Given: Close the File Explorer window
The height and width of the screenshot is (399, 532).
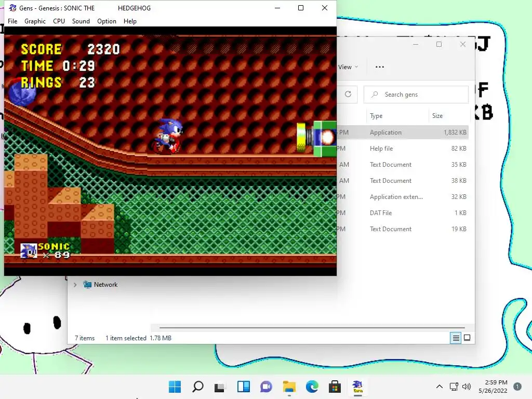Looking at the screenshot, I should pos(463,44).
